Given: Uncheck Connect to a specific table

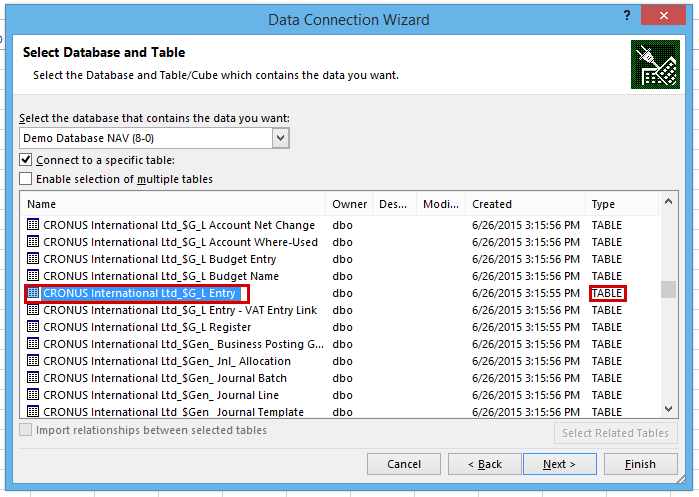Looking at the screenshot, I should (x=26, y=160).
